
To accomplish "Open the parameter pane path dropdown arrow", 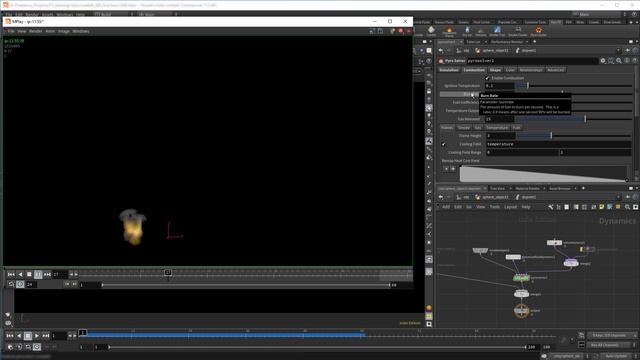I will (618, 51).
